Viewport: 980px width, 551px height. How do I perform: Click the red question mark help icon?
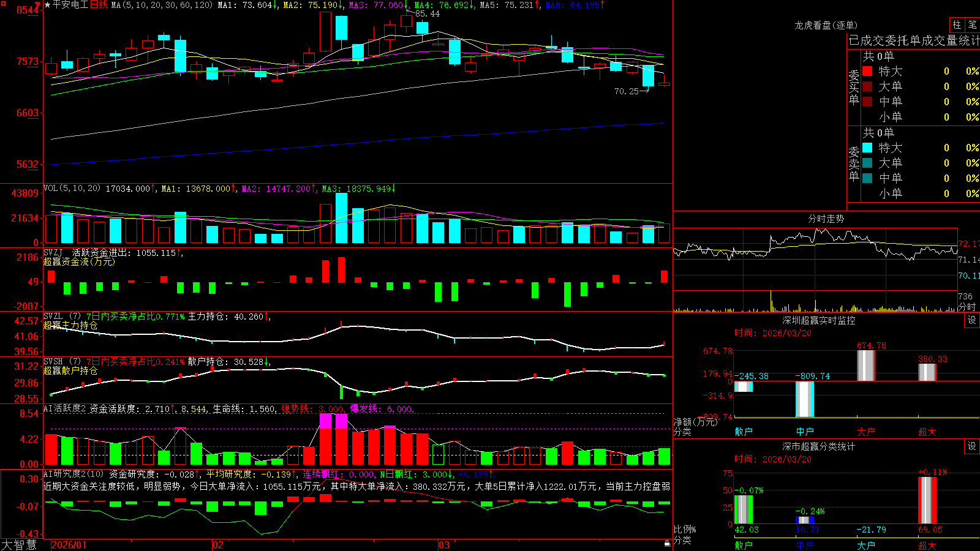point(37,5)
